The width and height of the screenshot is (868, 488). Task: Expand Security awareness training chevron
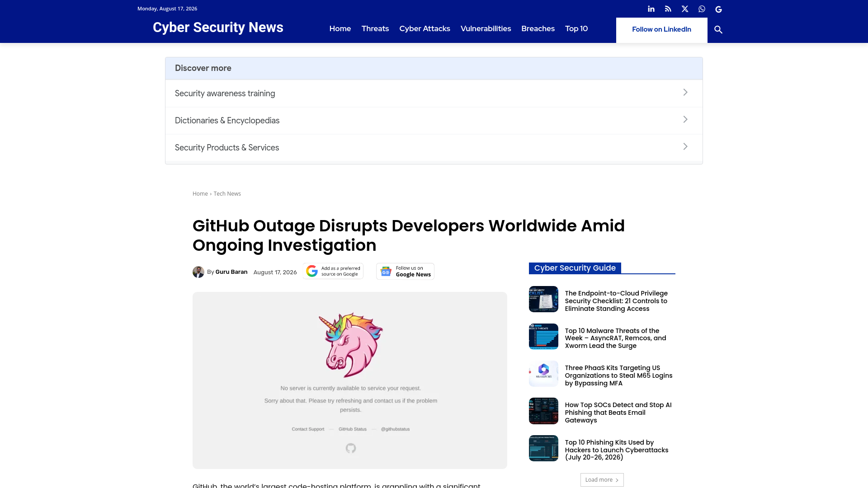[x=685, y=93]
